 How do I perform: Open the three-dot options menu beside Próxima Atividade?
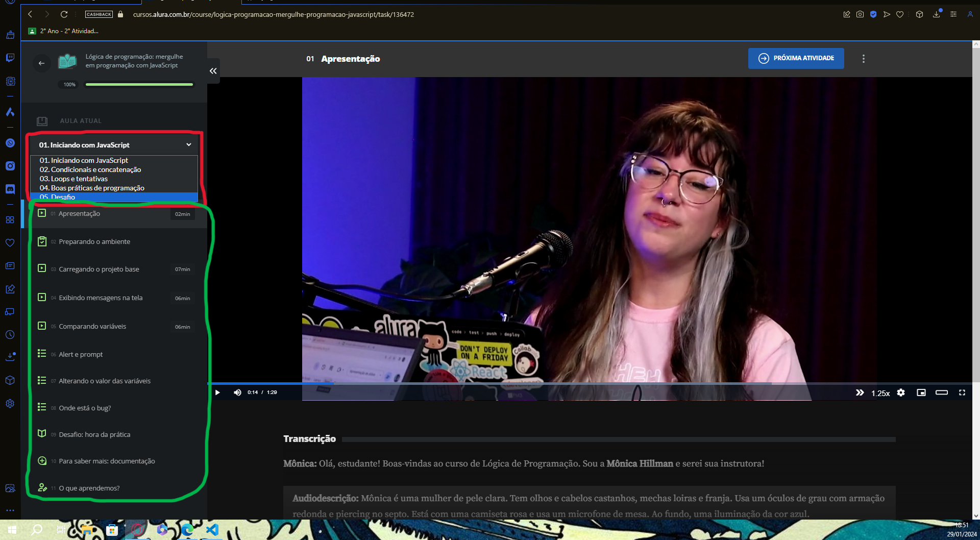tap(864, 59)
